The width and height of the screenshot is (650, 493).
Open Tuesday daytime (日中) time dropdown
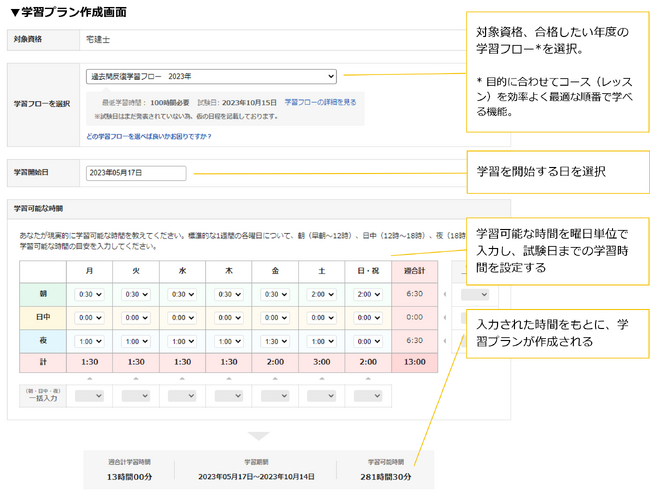(135, 318)
